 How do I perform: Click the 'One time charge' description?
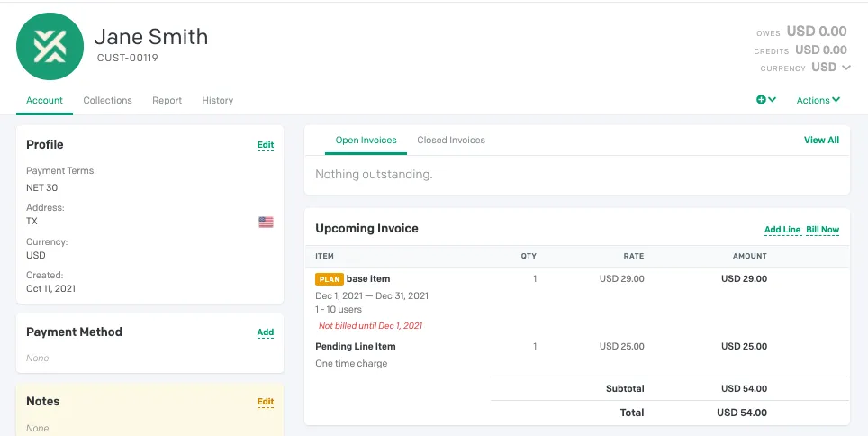click(x=351, y=363)
